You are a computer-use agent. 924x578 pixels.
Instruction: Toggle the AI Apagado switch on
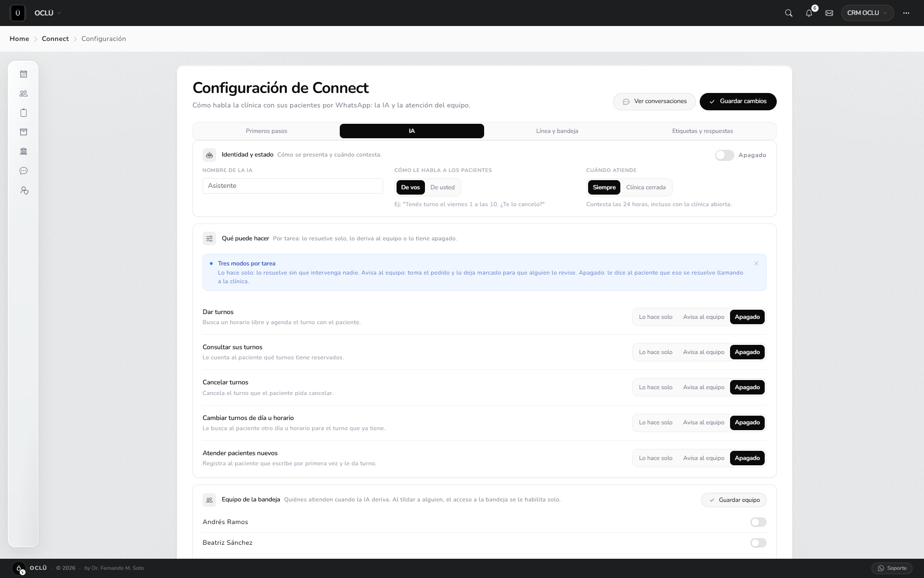[x=724, y=155]
